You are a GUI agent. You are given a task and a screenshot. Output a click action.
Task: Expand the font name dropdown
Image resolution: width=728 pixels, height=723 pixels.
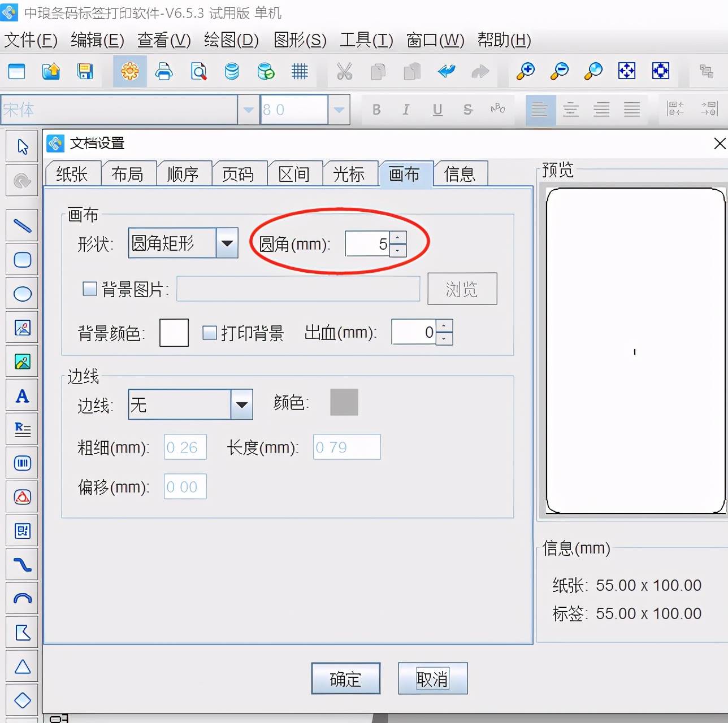point(248,110)
